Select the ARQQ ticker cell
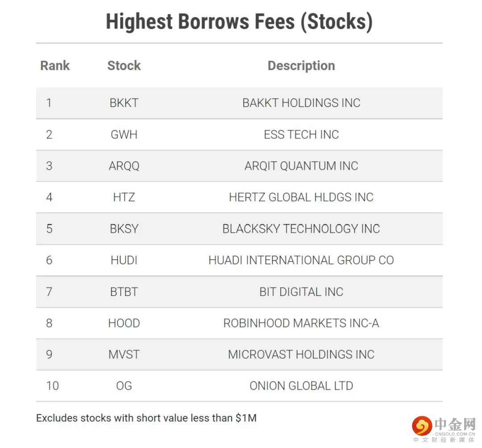Image resolution: width=482 pixels, height=448 pixels. pyautogui.click(x=124, y=166)
